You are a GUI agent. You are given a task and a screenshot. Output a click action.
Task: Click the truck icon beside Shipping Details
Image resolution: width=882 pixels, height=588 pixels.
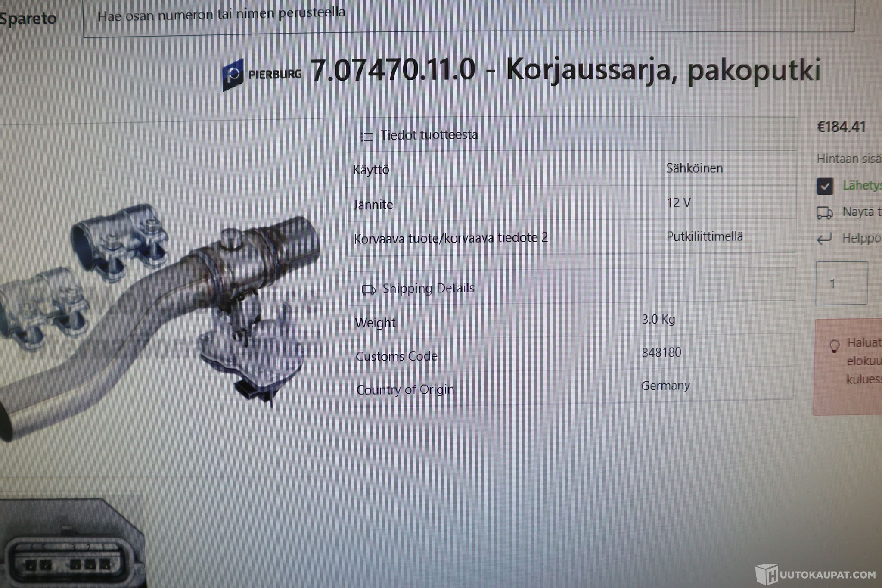click(x=369, y=290)
